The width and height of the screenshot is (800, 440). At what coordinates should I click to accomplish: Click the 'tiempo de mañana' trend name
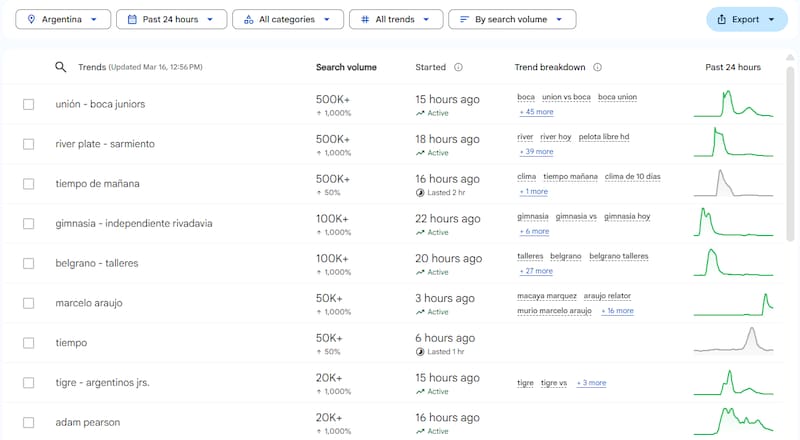[97, 184]
